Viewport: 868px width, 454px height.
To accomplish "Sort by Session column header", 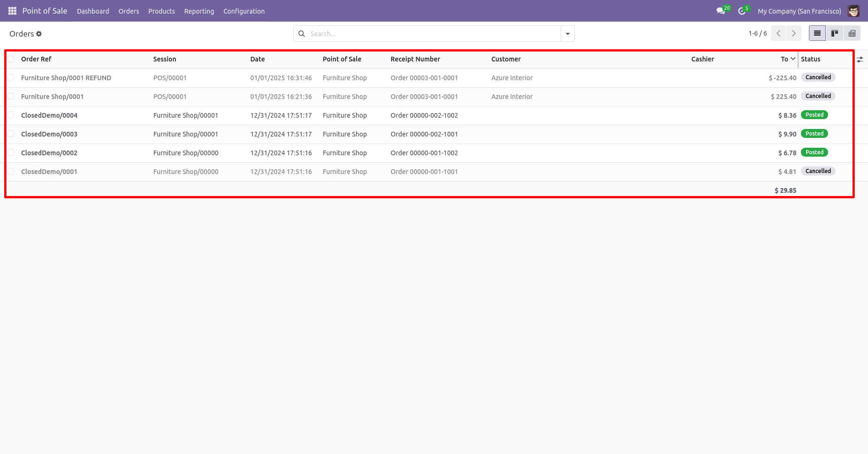I will [165, 59].
